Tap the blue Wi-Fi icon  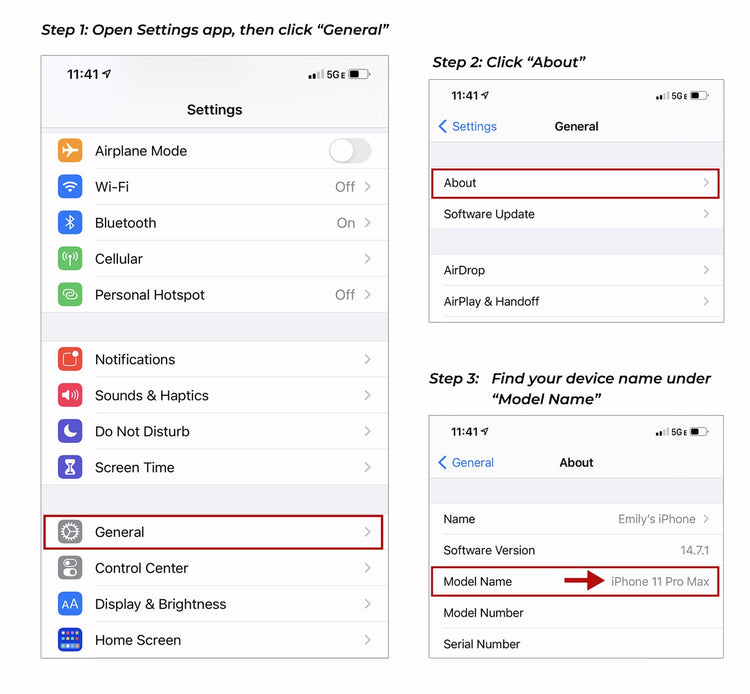(x=70, y=187)
